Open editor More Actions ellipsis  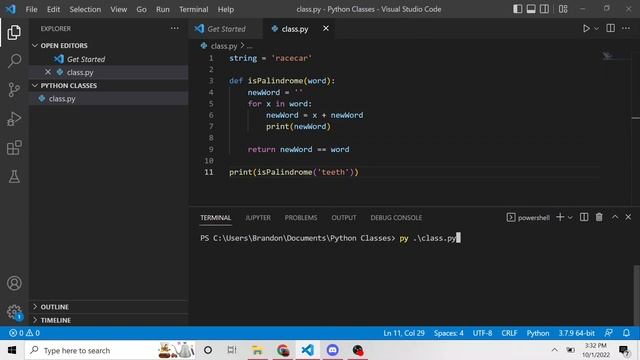626,28
